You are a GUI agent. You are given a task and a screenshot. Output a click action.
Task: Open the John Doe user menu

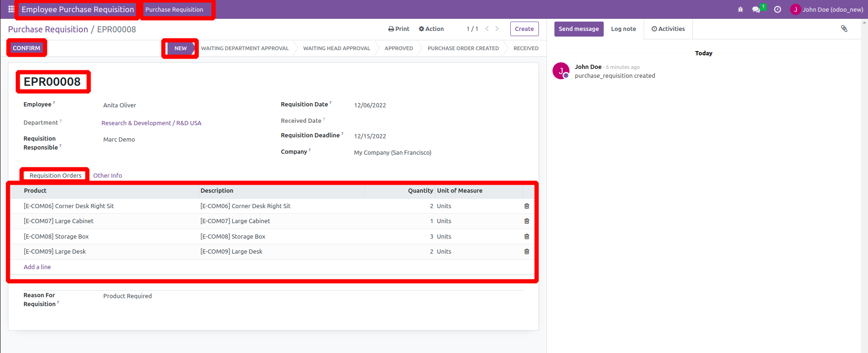pyautogui.click(x=827, y=9)
